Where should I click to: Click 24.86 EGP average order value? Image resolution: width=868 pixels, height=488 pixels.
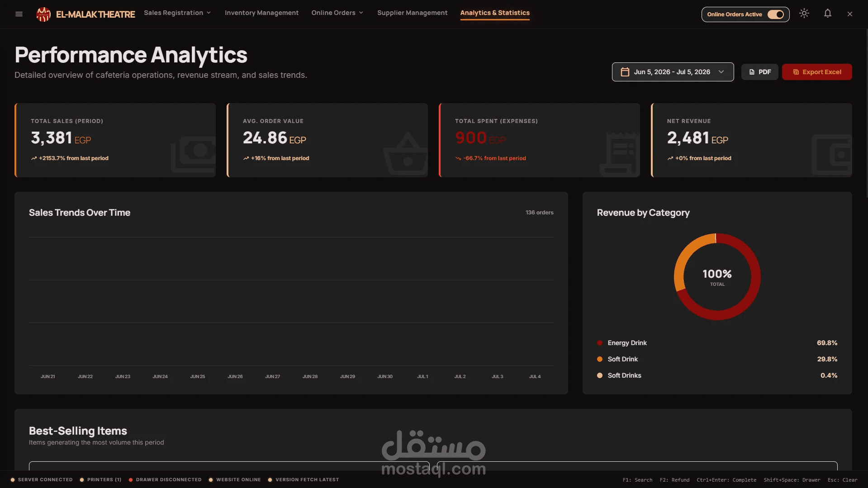tap(274, 138)
